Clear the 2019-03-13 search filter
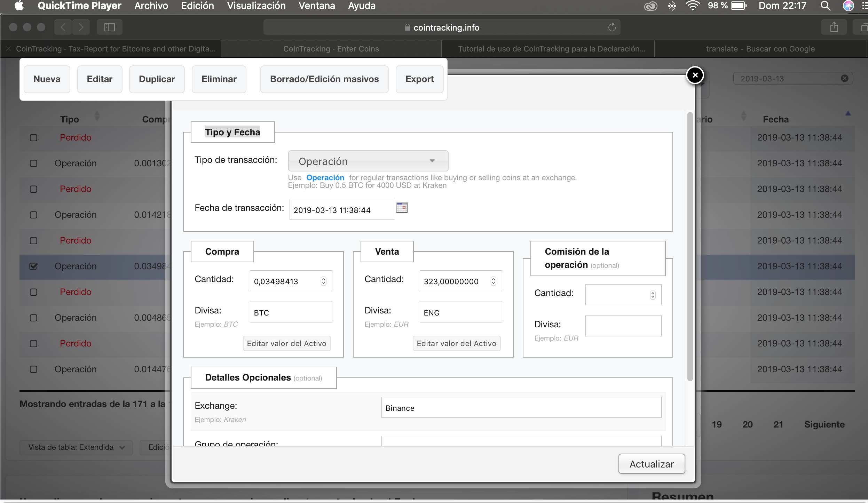Viewport: 868px width, 503px height. (844, 78)
